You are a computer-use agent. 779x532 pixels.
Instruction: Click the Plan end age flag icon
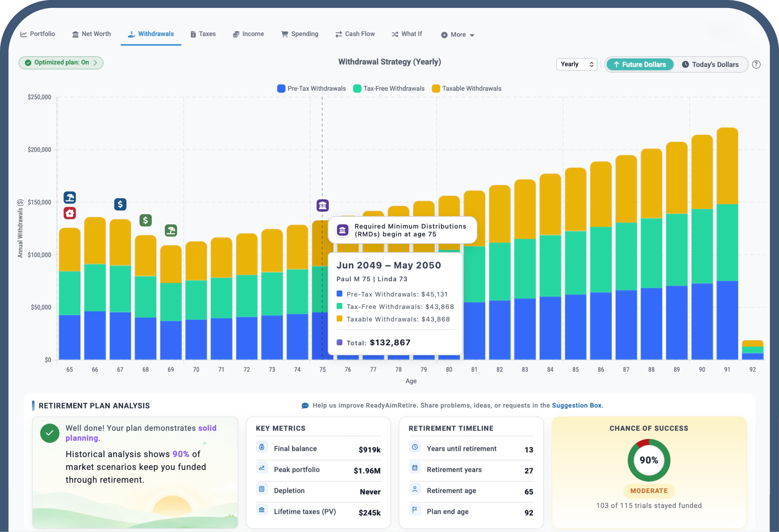[x=415, y=510]
